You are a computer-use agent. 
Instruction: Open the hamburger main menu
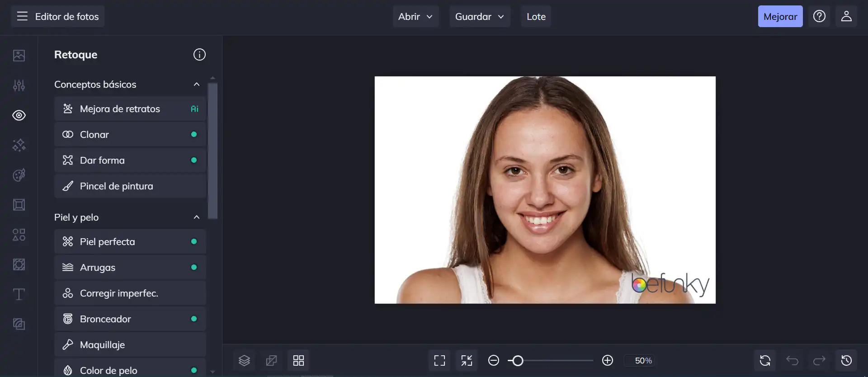coord(22,17)
